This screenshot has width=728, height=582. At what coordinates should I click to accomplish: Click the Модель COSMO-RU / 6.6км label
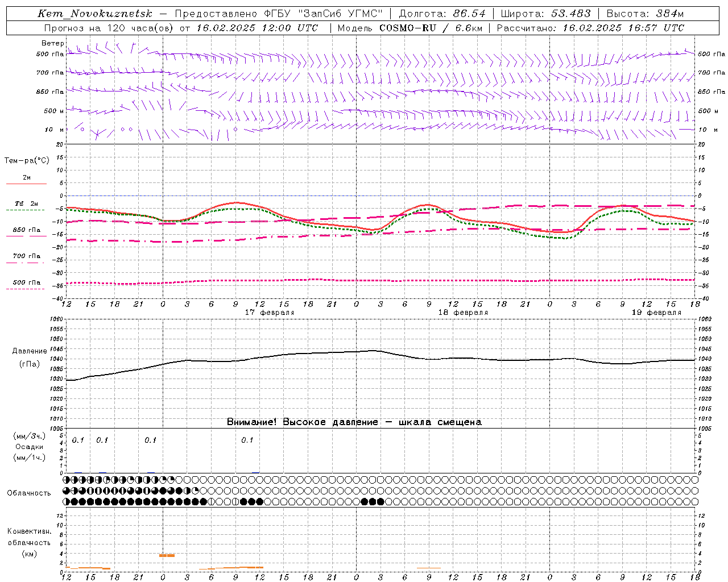[409, 28]
